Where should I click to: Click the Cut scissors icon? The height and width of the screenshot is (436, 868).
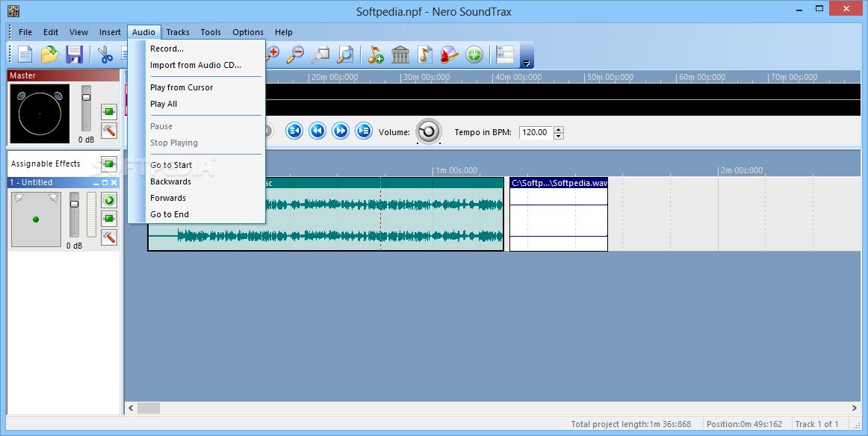point(105,54)
